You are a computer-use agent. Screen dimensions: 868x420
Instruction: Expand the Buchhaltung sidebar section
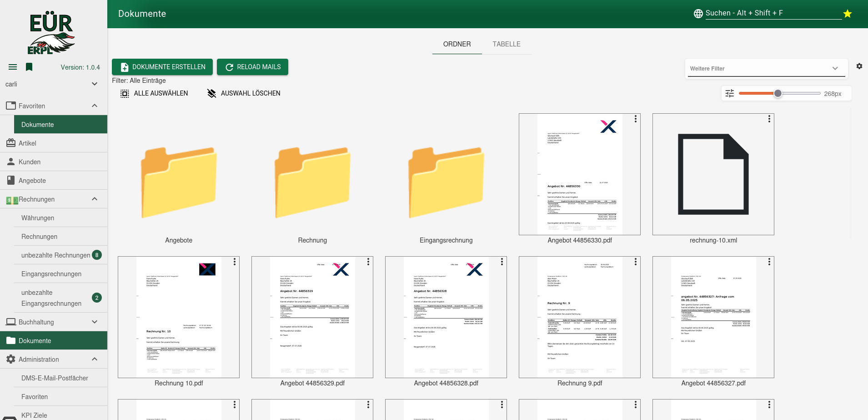(x=95, y=322)
